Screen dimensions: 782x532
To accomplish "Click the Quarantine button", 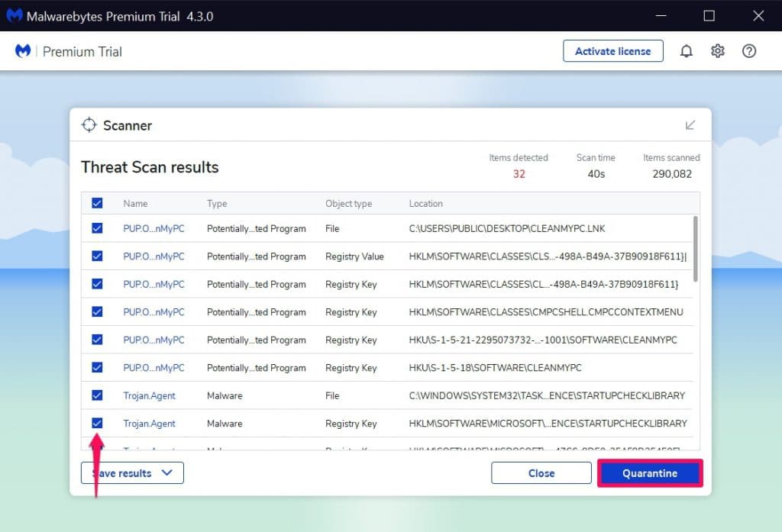I will [650, 473].
